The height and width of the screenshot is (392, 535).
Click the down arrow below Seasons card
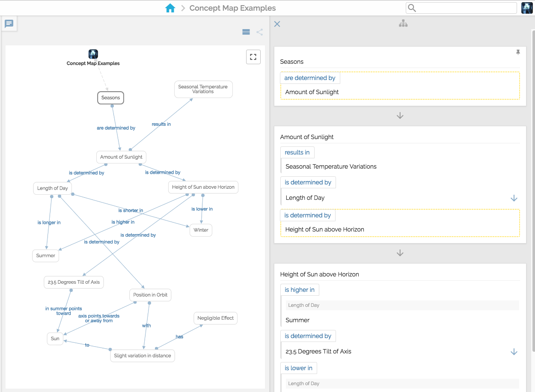point(400,116)
